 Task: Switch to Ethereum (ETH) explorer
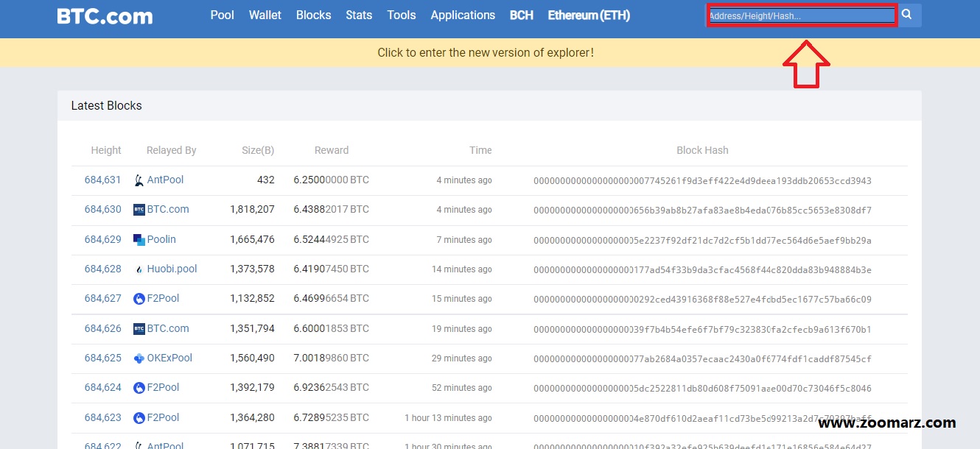(589, 15)
